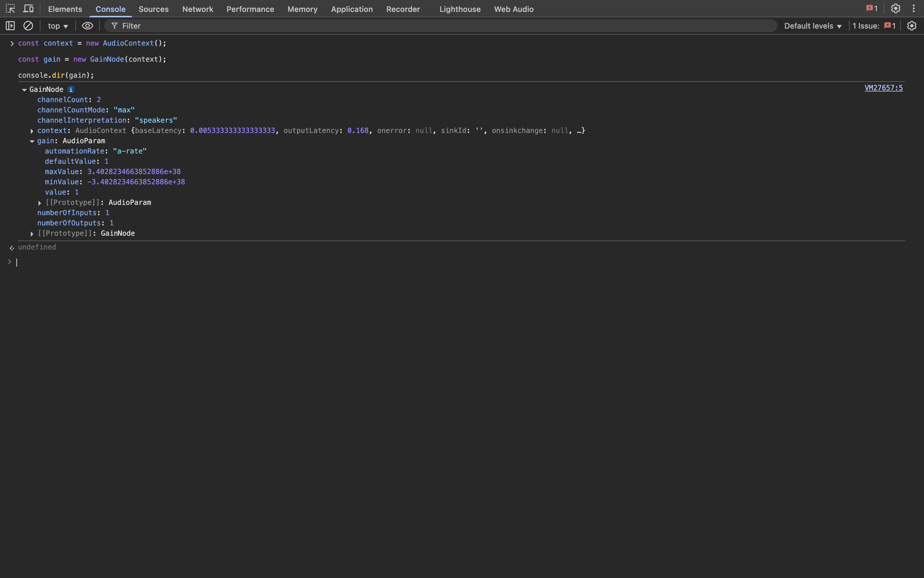Open the top JavaScript context dropdown

point(58,26)
